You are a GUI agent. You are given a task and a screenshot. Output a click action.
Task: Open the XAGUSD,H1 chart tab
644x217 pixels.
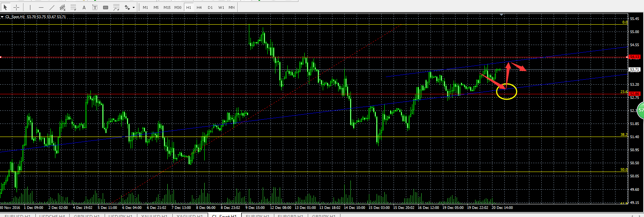(190, 215)
